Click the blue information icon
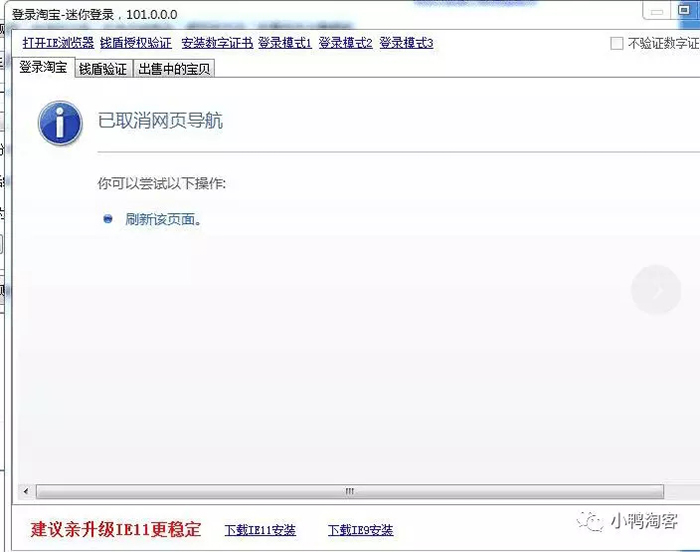The height and width of the screenshot is (552, 700). (x=59, y=122)
